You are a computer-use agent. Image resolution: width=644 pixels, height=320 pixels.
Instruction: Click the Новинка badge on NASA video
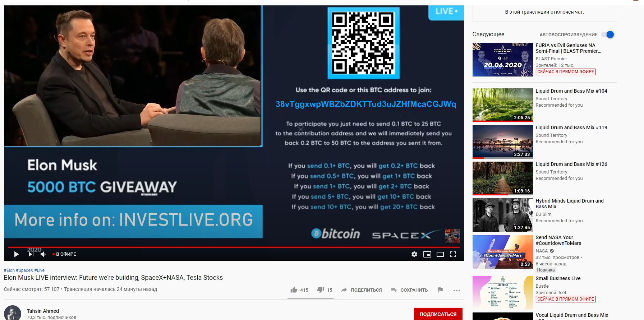pos(546,270)
